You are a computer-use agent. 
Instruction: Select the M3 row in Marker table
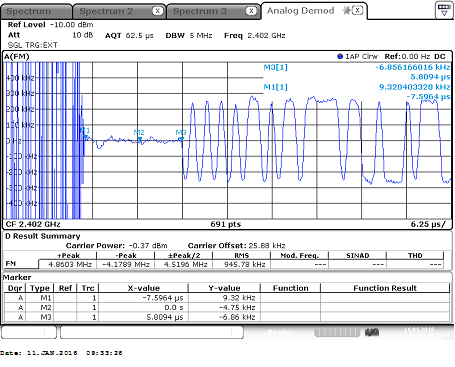pos(227,317)
